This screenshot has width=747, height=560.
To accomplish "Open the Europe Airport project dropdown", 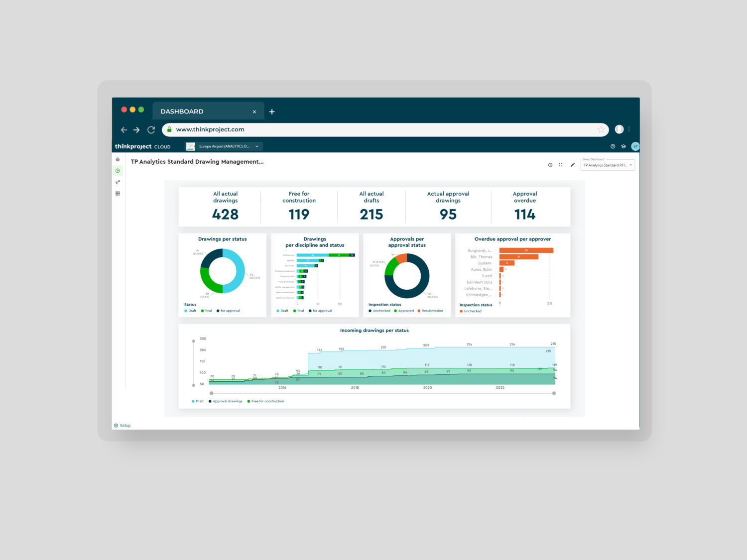I will click(x=224, y=146).
